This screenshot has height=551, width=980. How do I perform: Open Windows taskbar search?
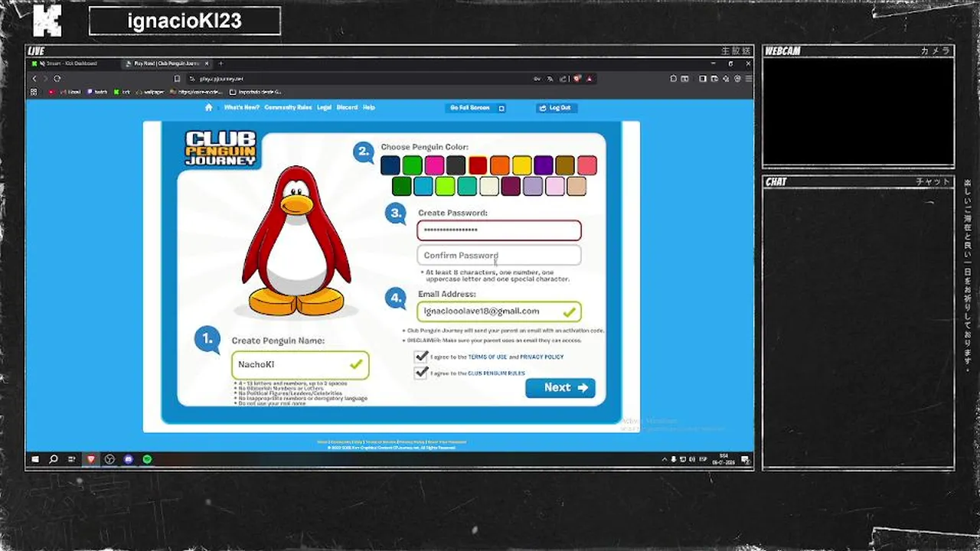pos(54,459)
